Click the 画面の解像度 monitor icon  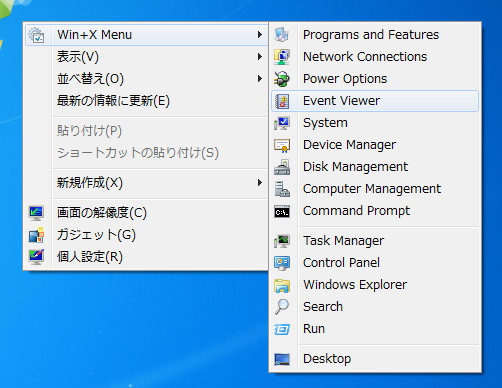[36, 213]
